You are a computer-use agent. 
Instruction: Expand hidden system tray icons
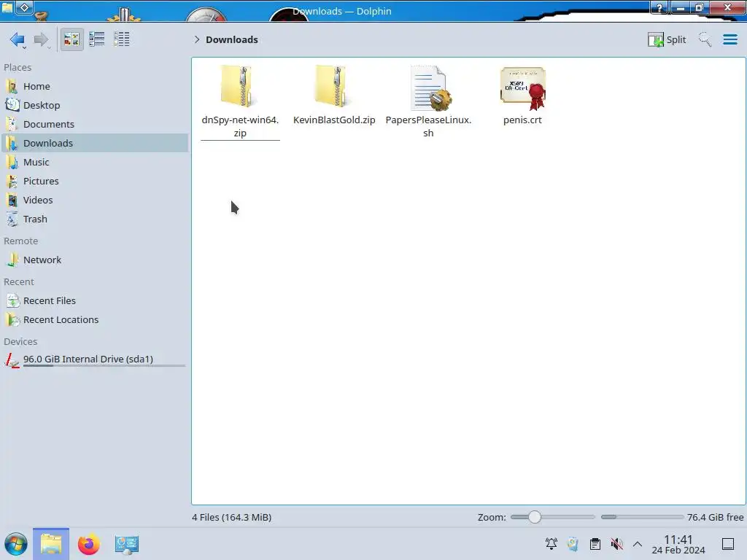[638, 544]
